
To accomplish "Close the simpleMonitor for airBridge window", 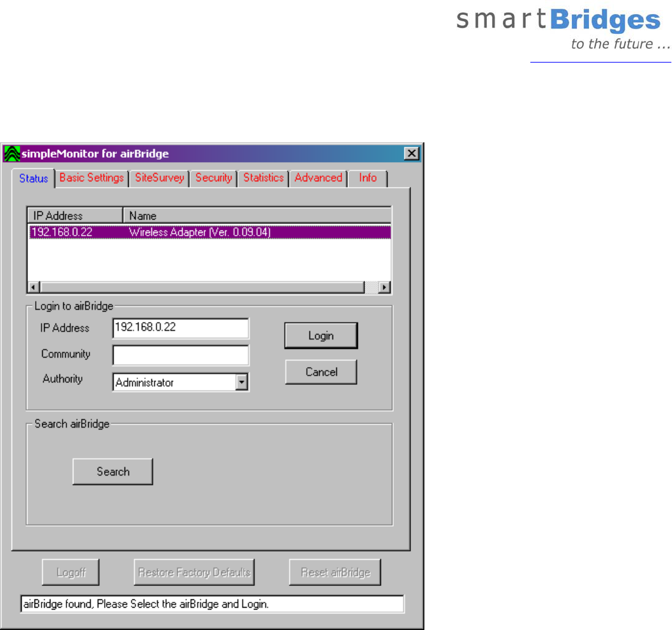I will click(x=412, y=153).
